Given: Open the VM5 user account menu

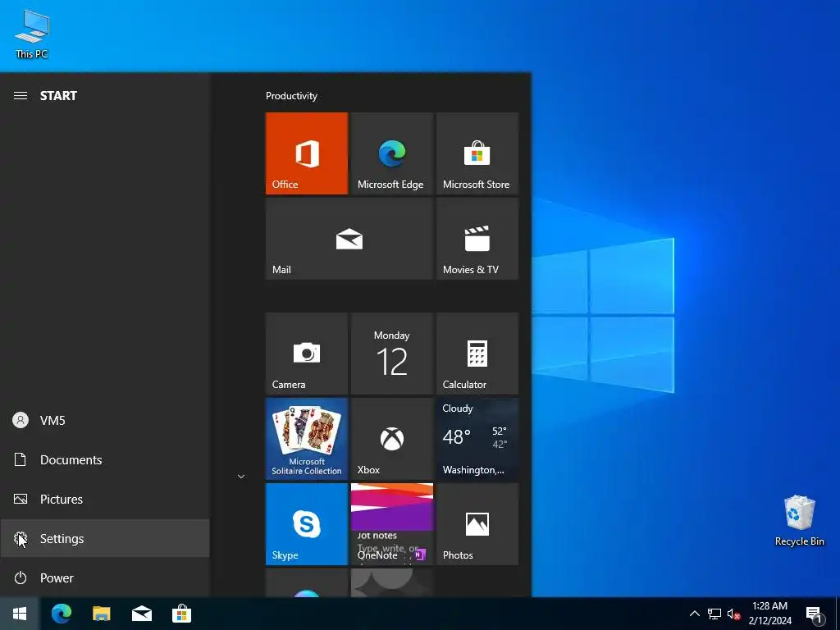Looking at the screenshot, I should coord(105,421).
